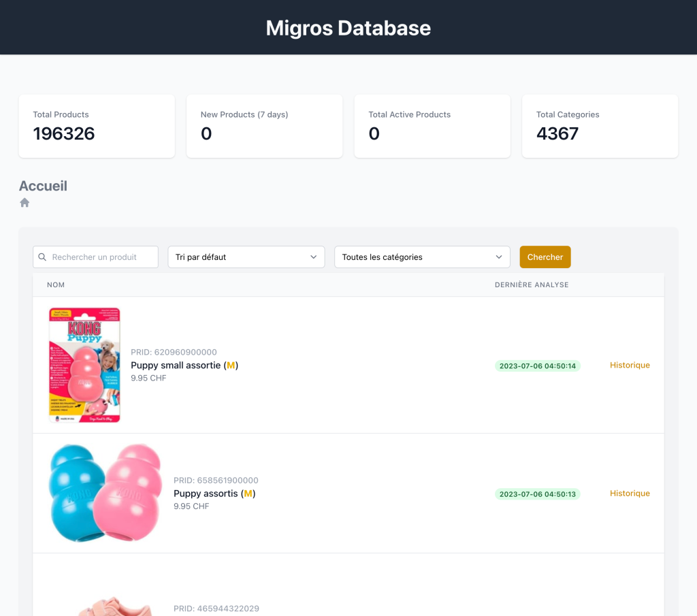Click the home breadcrumb icon
The width and height of the screenshot is (697, 616).
pyautogui.click(x=25, y=203)
